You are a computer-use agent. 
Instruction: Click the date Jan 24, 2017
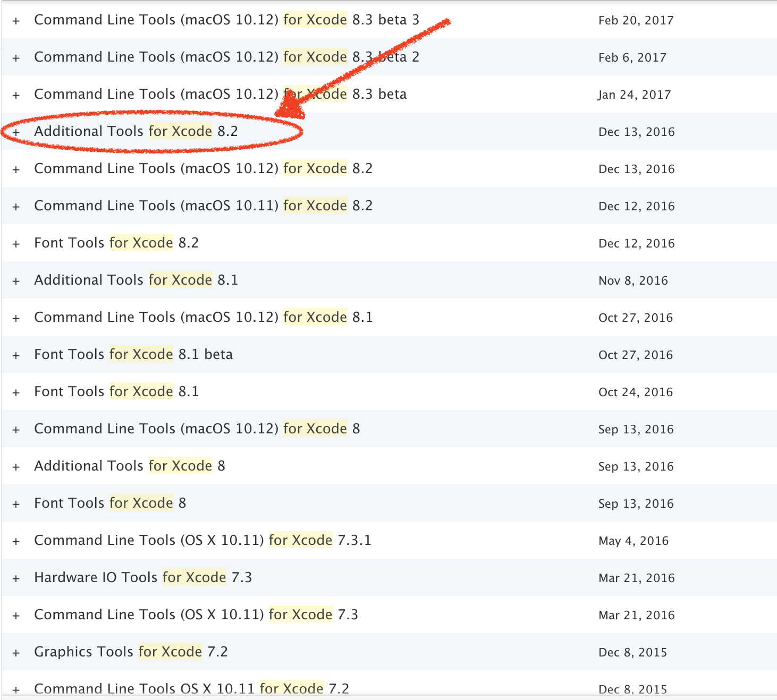pyautogui.click(x=635, y=95)
